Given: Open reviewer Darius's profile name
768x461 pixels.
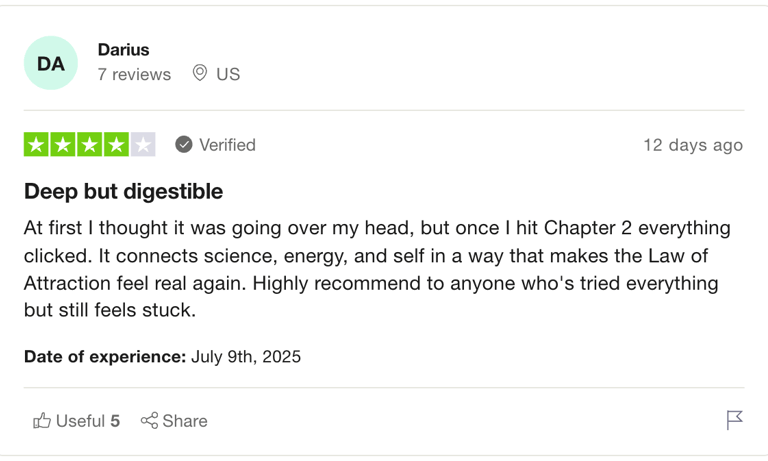Looking at the screenshot, I should pos(123,49).
